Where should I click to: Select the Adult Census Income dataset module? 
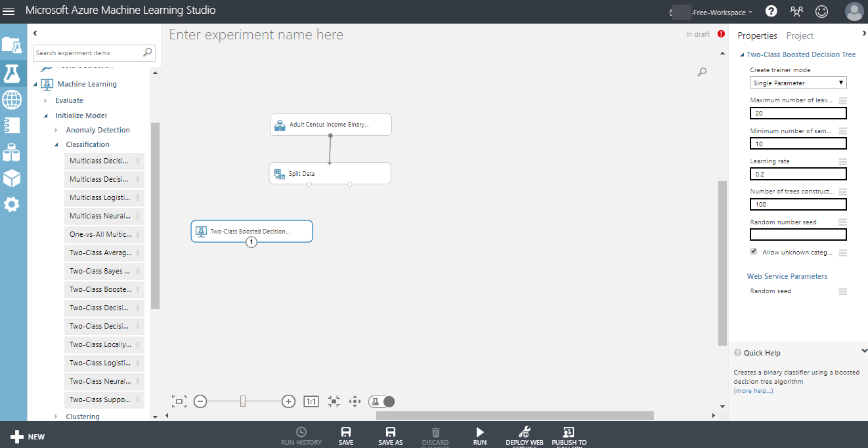click(330, 124)
